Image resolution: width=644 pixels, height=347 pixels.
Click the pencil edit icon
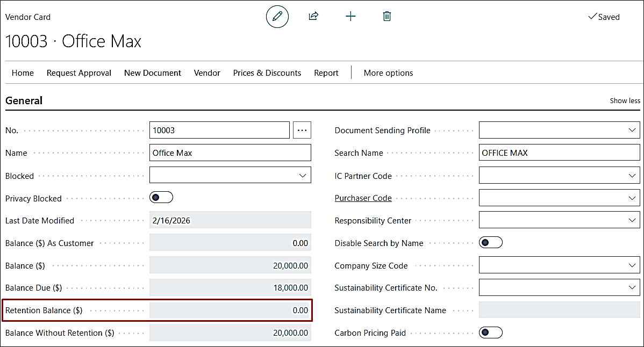coord(277,17)
